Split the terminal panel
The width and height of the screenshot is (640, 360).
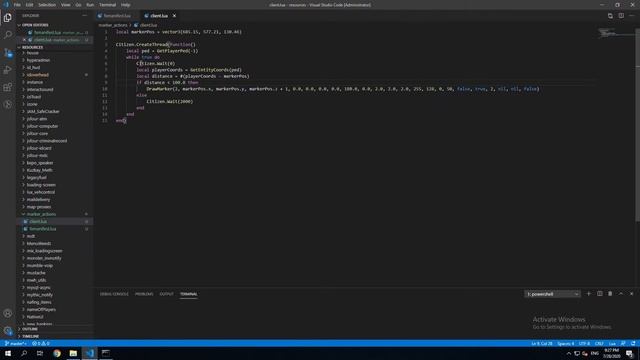pyautogui.click(x=600, y=293)
